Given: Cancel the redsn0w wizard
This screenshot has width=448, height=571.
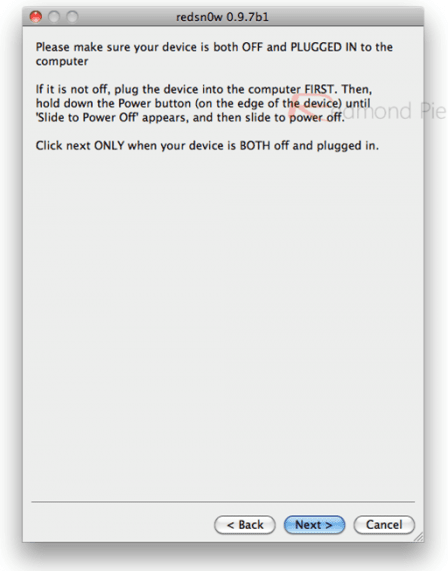Looking at the screenshot, I should [384, 525].
